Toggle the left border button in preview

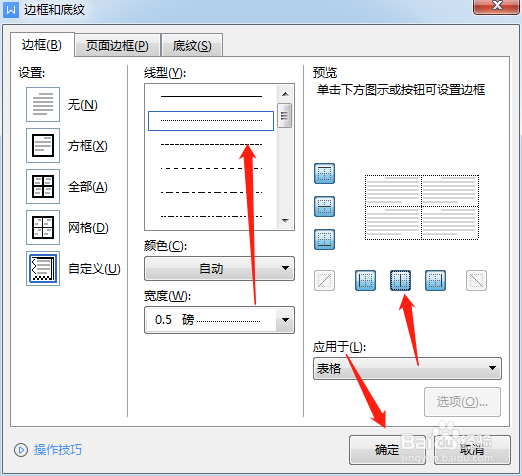(x=365, y=280)
